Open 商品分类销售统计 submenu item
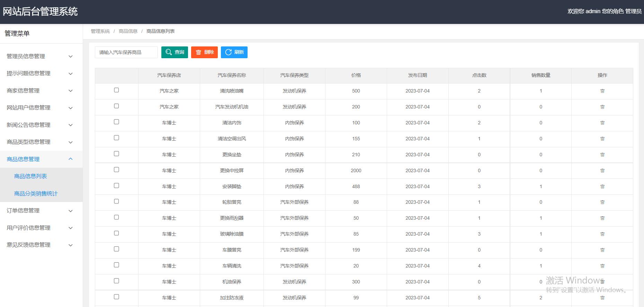The width and height of the screenshot is (644, 307). pos(36,194)
